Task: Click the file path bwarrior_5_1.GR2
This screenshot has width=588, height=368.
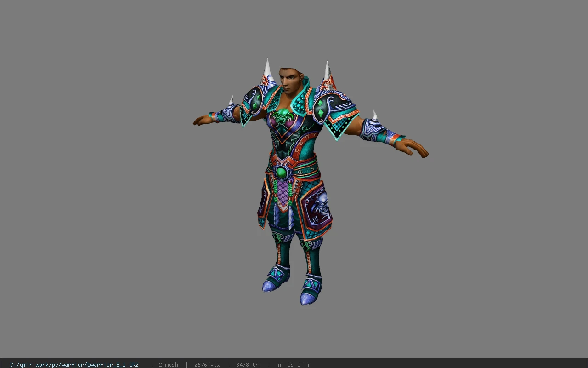Action: [74, 365]
